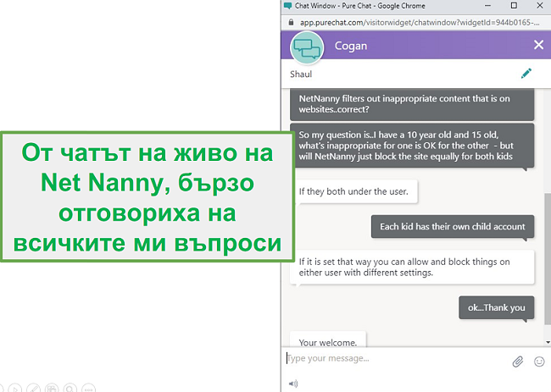551x392 pixels.
Task: Click the Pure Chat favicon in title bar
Action: 288,6
